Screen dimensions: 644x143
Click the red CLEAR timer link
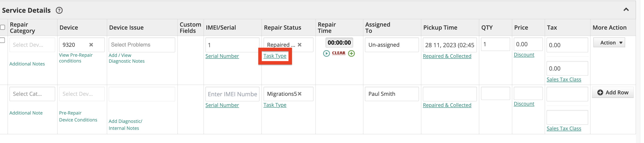coord(338,53)
